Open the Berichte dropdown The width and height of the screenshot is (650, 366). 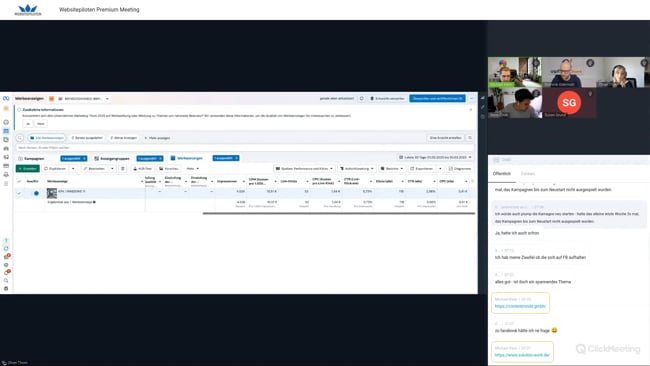pos(392,169)
